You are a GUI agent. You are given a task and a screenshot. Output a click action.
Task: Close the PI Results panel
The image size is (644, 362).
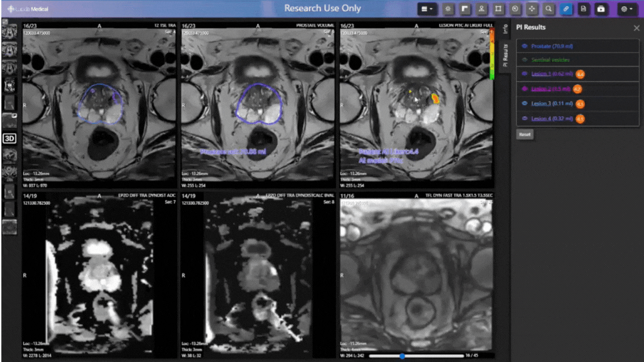coord(636,28)
